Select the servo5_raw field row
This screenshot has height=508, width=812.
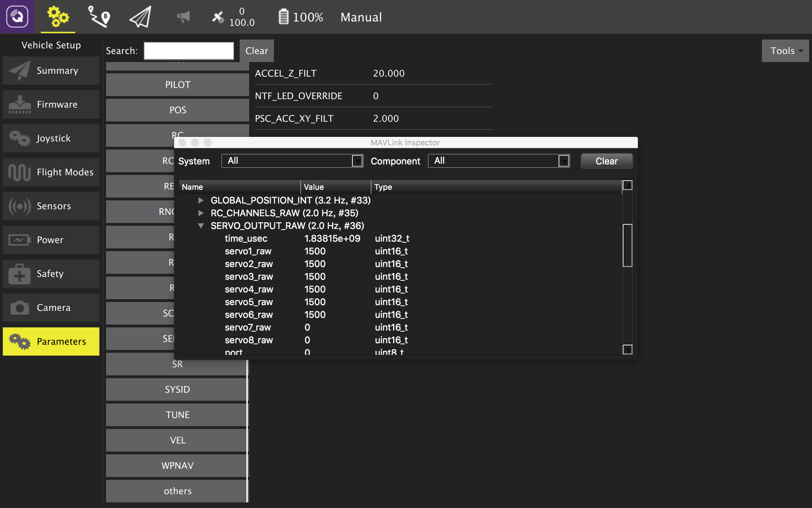[400, 302]
